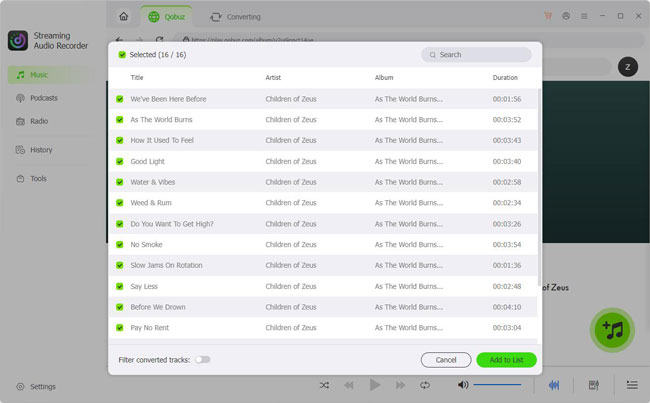Click the Streaming Audio Recorder logo
This screenshot has height=403, width=650.
(x=18, y=41)
